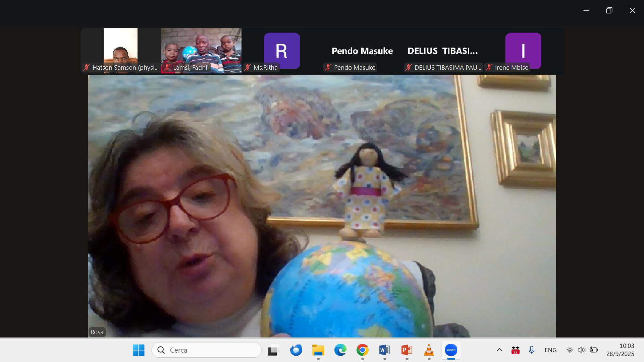Image resolution: width=644 pixels, height=362 pixels.
Task: Click Irene Mbise participant tile
Action: click(x=523, y=50)
